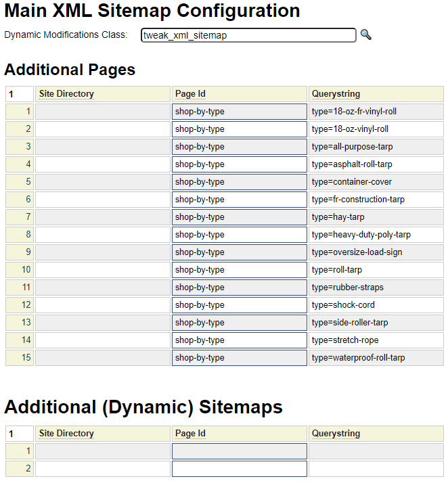Click Page Id field in row 2
Screen dimensions: 448x481
click(x=239, y=129)
